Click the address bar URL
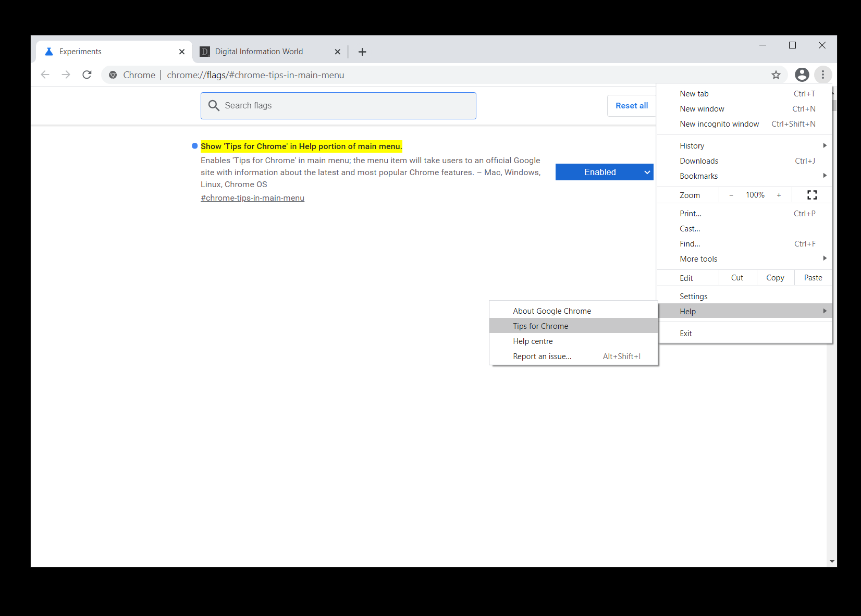861x616 pixels. 255,75
